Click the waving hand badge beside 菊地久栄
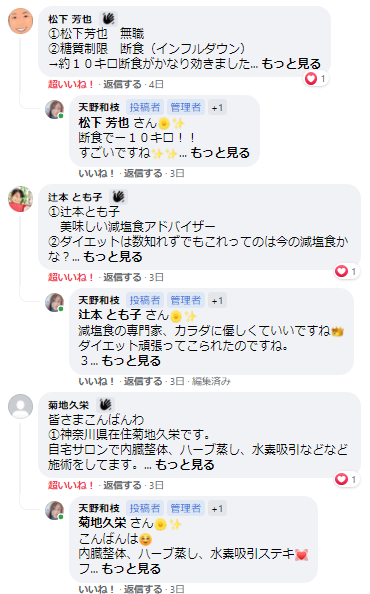This screenshot has height=594, width=370. click(x=105, y=405)
